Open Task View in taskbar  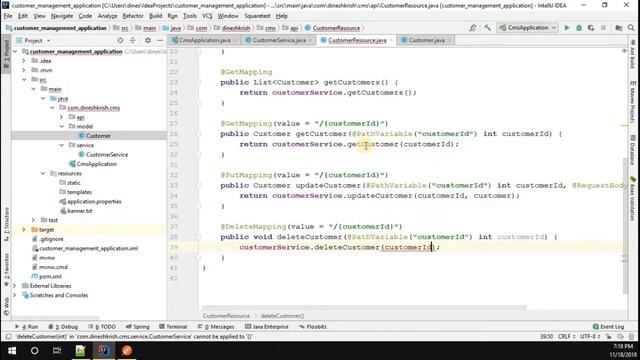click(57, 351)
